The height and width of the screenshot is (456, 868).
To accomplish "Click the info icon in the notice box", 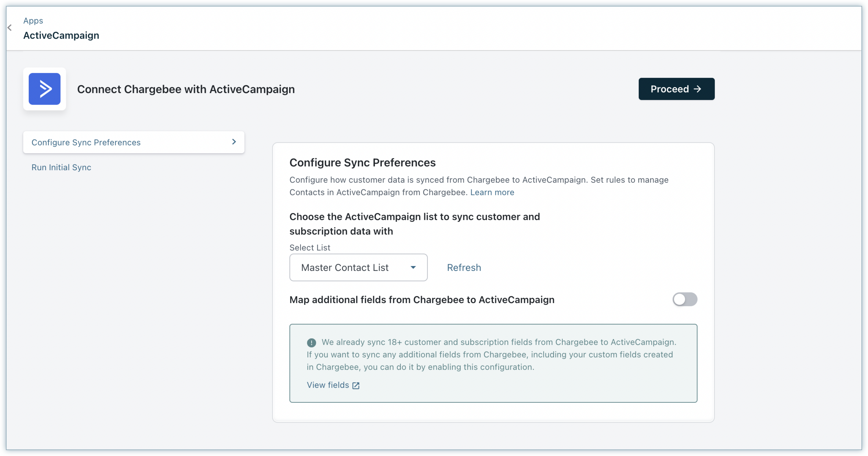I will pyautogui.click(x=311, y=343).
